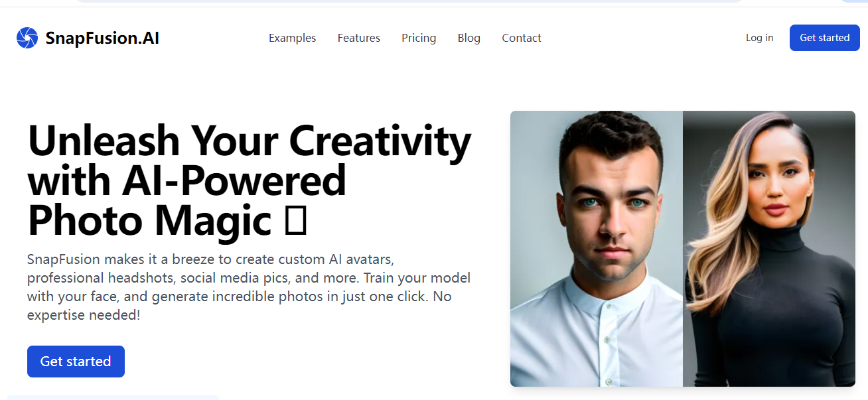This screenshot has height=400, width=868.
Task: Click the male headshot sample photo
Action: (x=597, y=249)
